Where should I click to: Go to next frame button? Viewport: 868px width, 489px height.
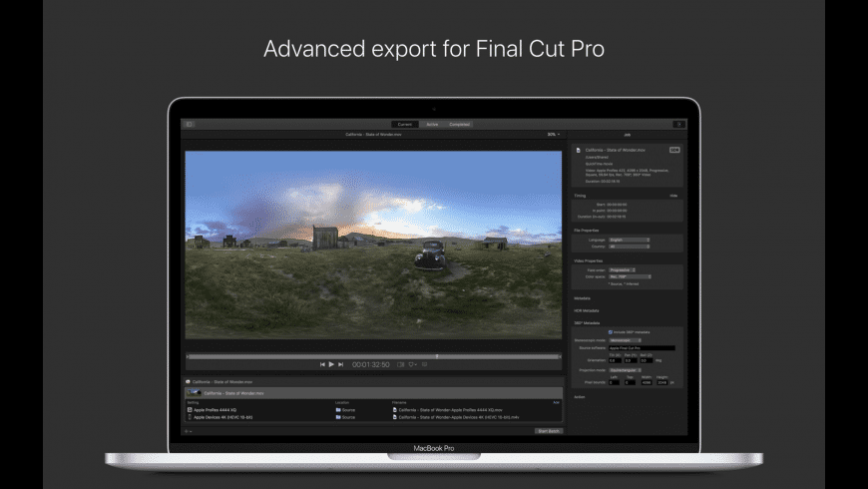coord(340,364)
